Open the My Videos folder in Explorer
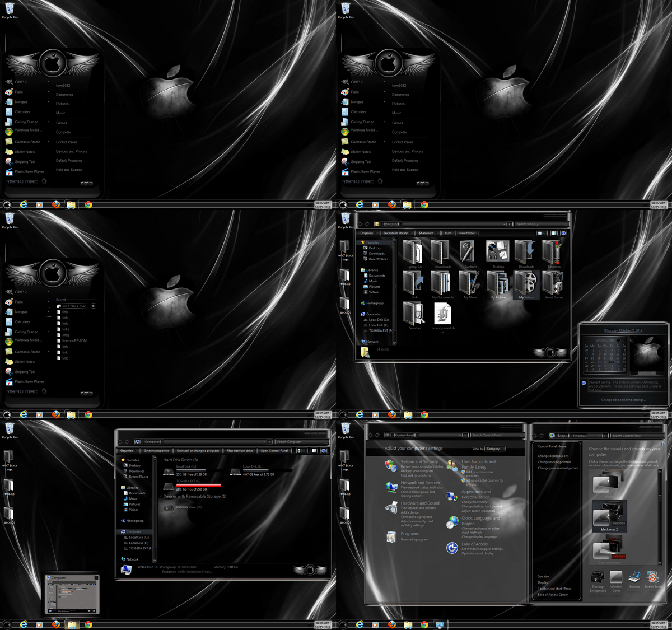 (x=525, y=286)
